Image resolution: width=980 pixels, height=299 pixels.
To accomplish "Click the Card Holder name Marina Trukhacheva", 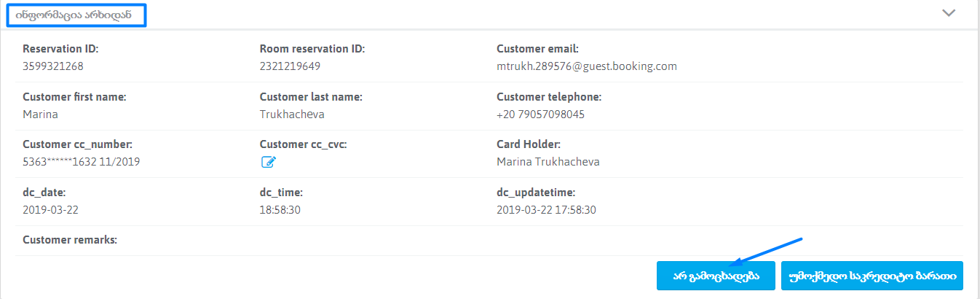I will (x=548, y=162).
